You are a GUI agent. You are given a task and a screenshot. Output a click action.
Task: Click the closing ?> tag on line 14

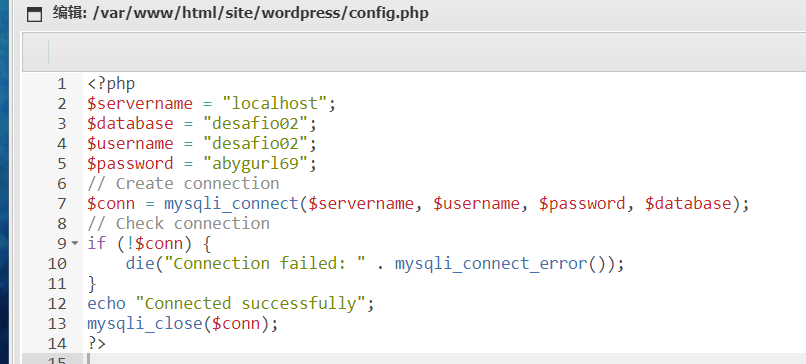pos(96,343)
